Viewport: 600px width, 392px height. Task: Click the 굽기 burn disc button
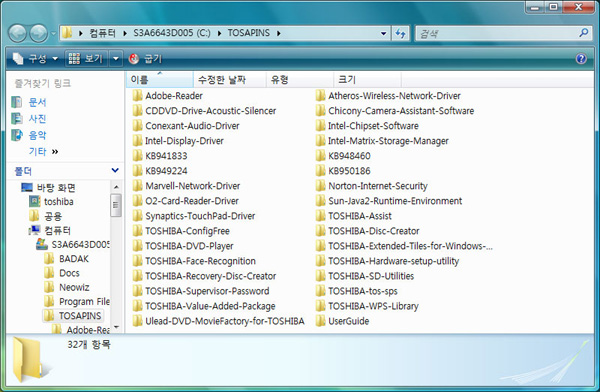(x=145, y=59)
